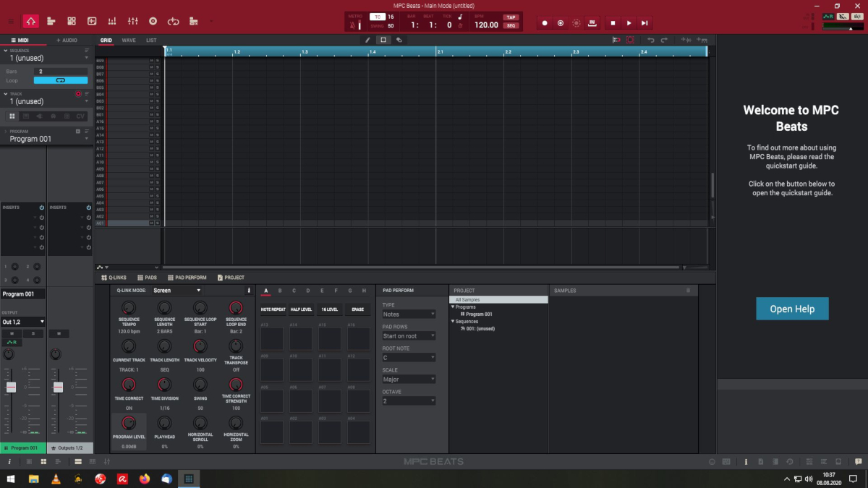Open the Out 1,2 output dropdown
Viewport: 868px width, 488px height.
23,322
